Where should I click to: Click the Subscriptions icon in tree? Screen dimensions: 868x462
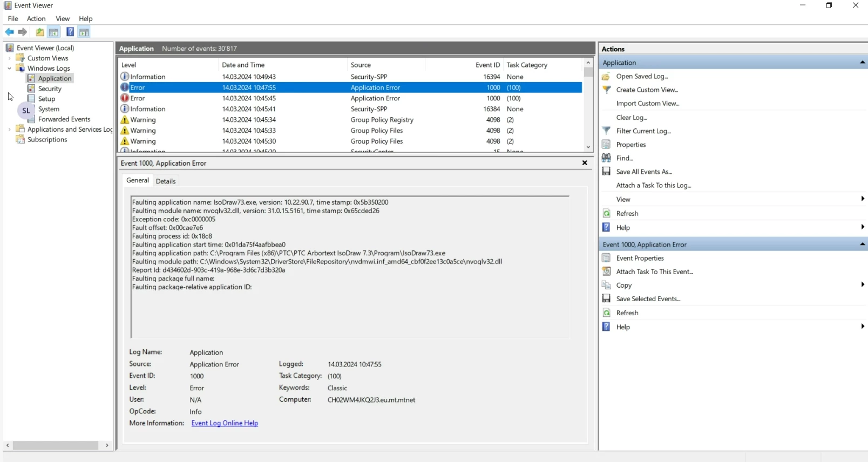tap(21, 139)
